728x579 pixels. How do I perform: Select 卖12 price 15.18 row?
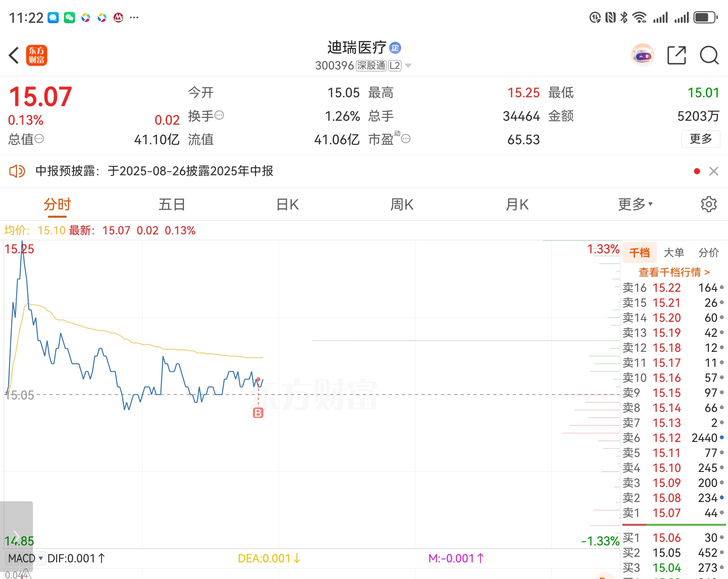[673, 348]
